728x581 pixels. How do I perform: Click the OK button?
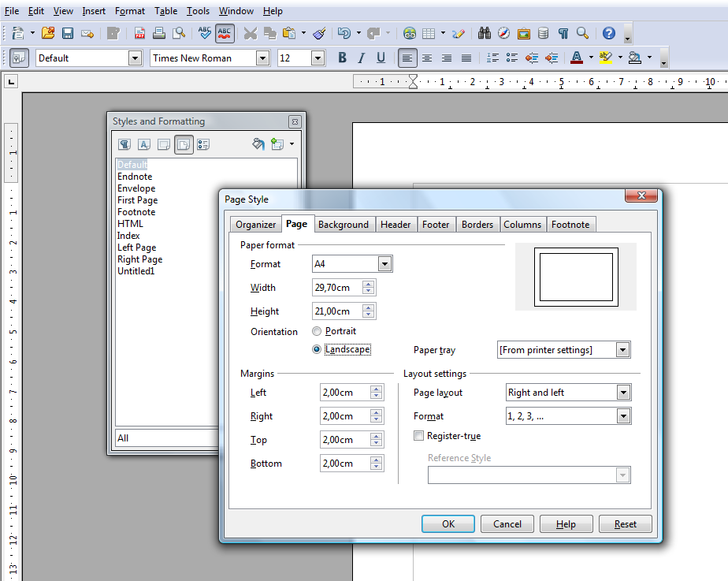click(448, 524)
